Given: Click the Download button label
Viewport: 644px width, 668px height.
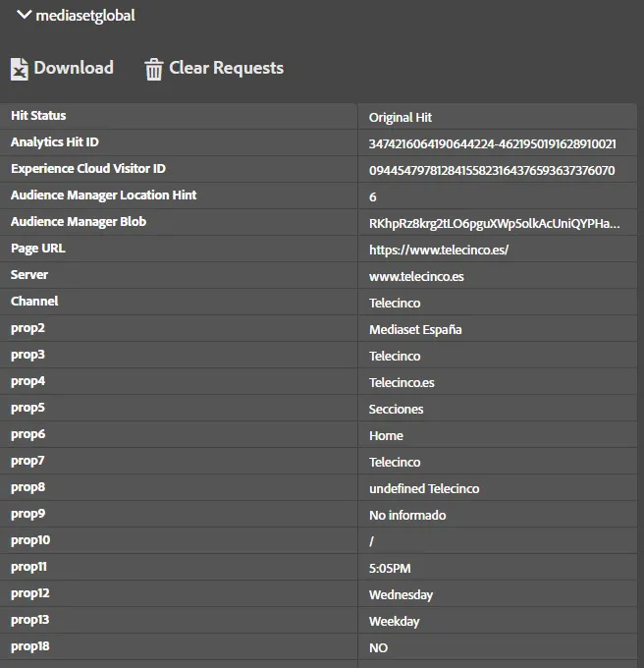Looking at the screenshot, I should 74,68.
